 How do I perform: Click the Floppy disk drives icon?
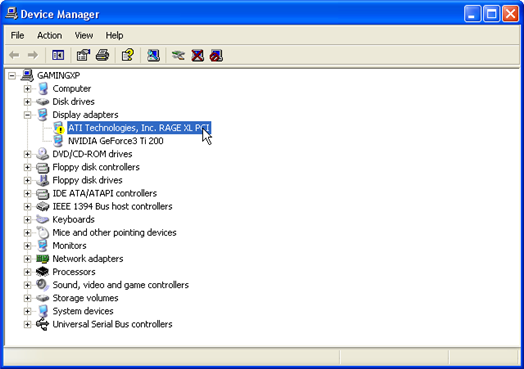coord(43,180)
